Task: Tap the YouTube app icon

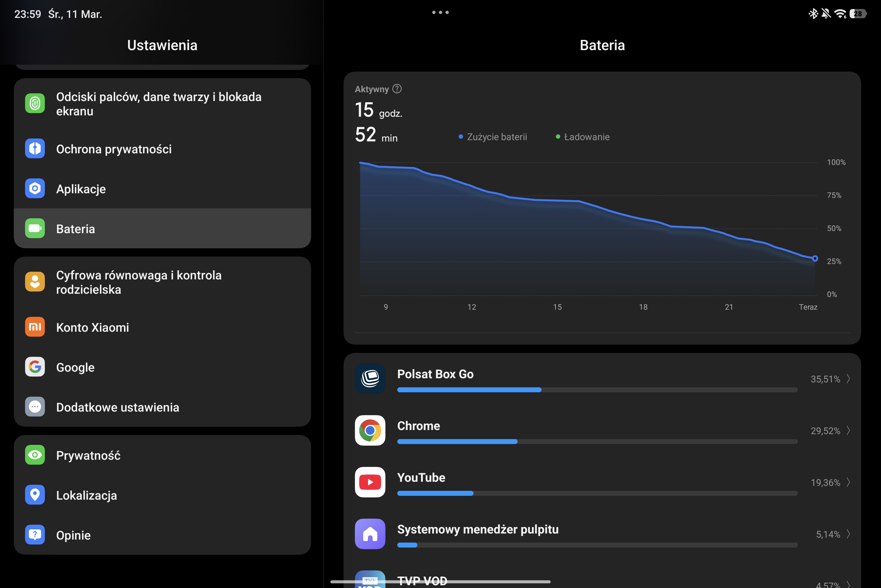Action: 370,482
